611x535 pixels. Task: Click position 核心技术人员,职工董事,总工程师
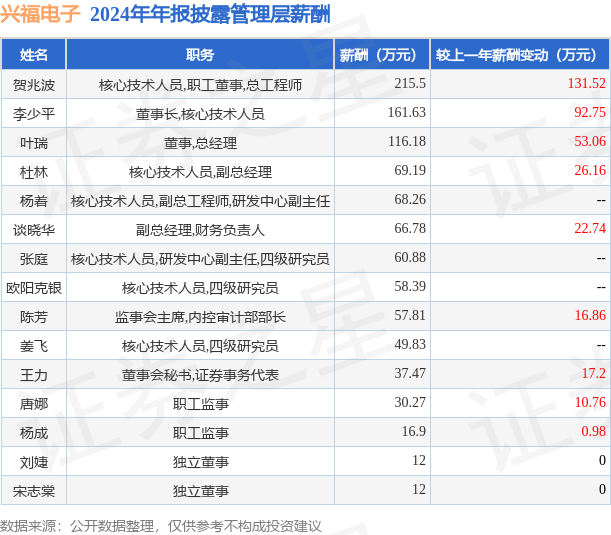tap(200, 85)
